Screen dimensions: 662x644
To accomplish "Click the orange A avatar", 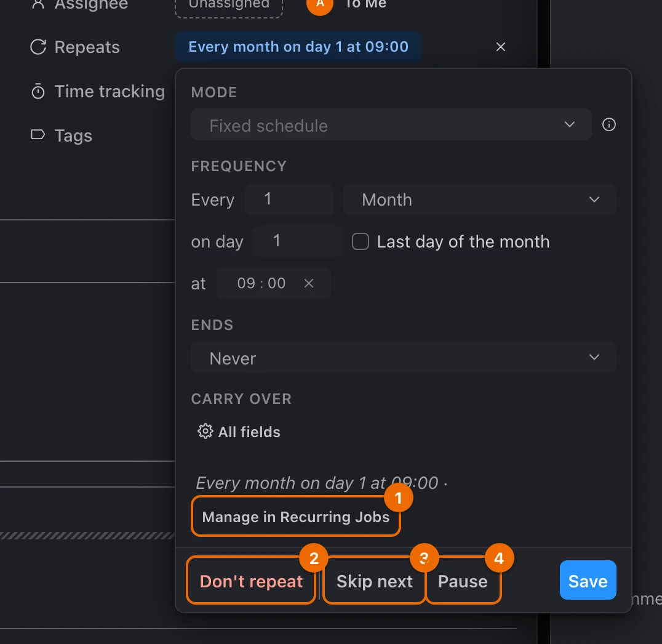I will coord(319,4).
